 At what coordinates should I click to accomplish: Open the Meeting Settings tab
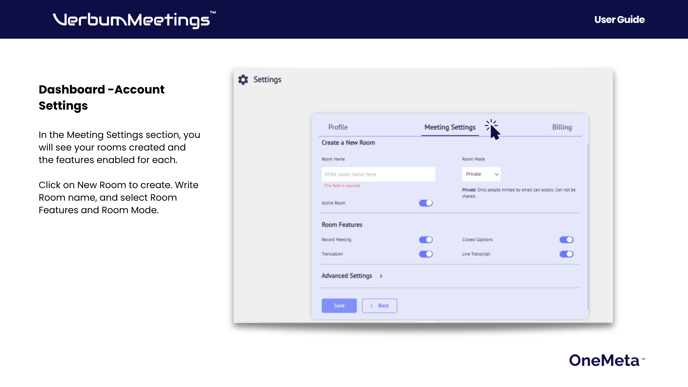tap(450, 127)
